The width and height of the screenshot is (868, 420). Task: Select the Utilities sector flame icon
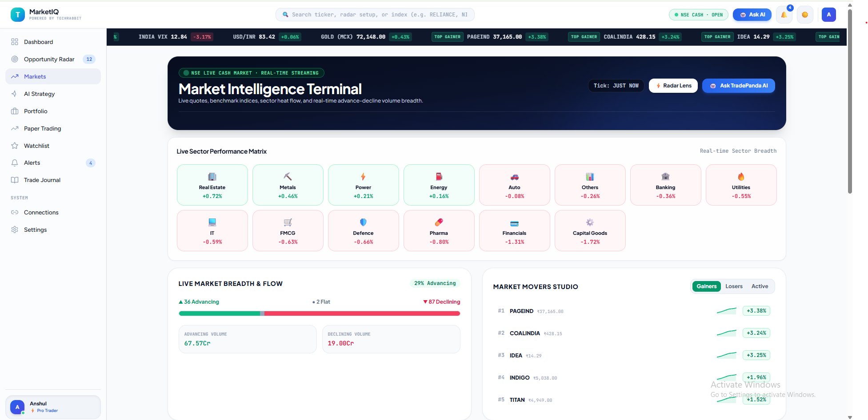[741, 176]
